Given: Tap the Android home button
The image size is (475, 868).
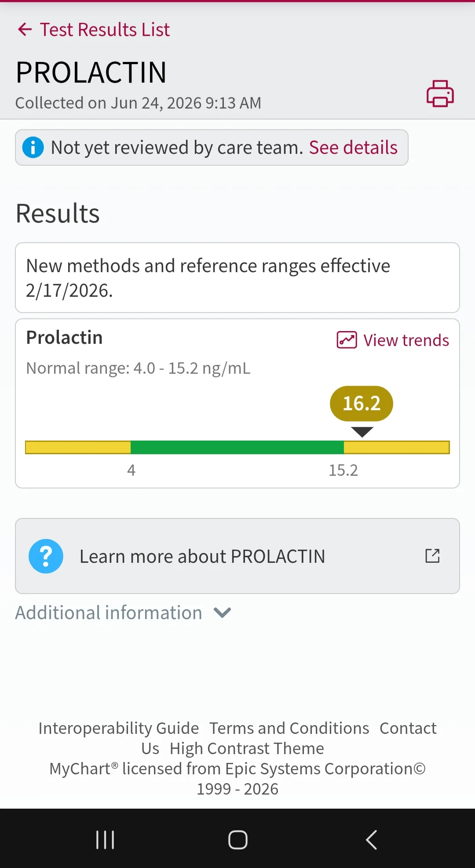Looking at the screenshot, I should (237, 840).
